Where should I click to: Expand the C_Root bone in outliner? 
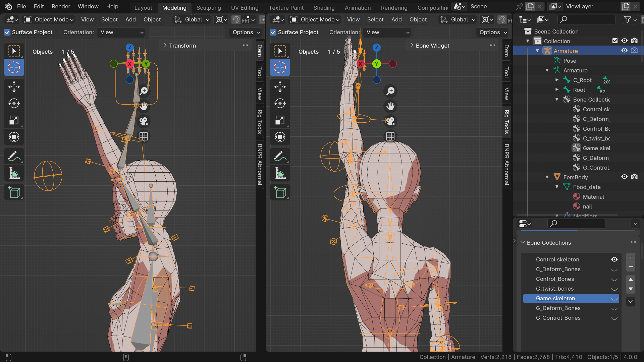click(557, 80)
